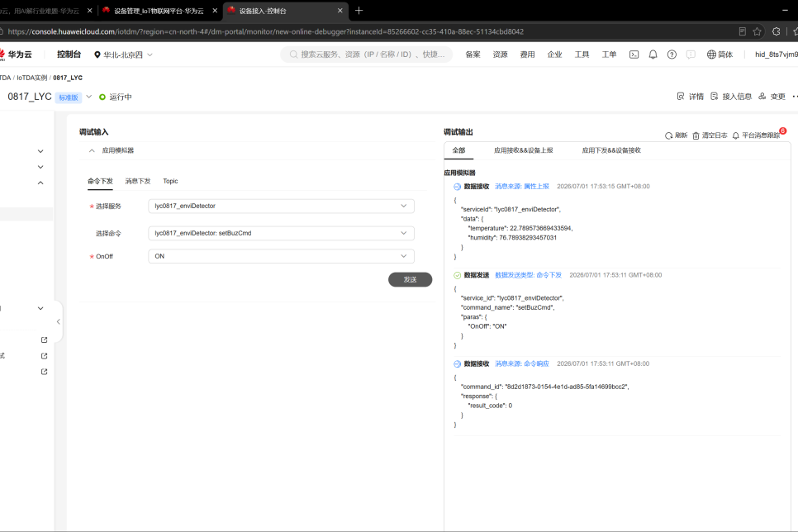This screenshot has width=798, height=532.
Task: Open the notification bell in header
Action: click(653, 55)
